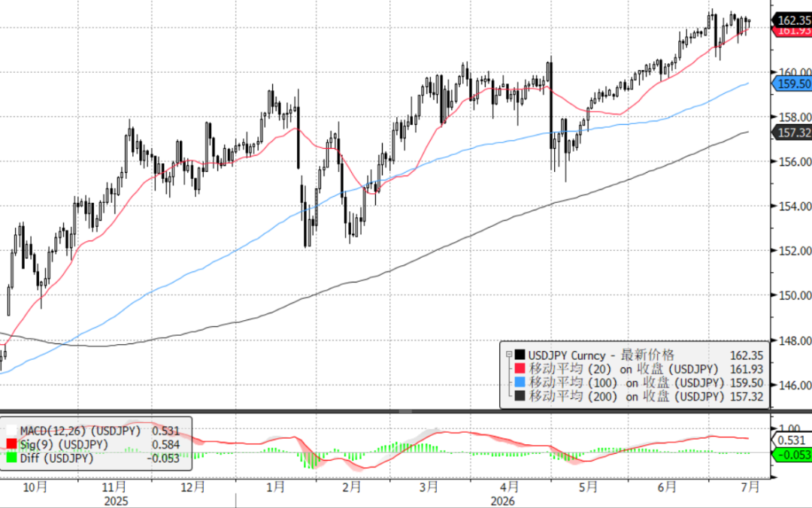Grab the divider handle between price and MACD panels
This screenshot has height=508, width=812.
tap(405, 412)
